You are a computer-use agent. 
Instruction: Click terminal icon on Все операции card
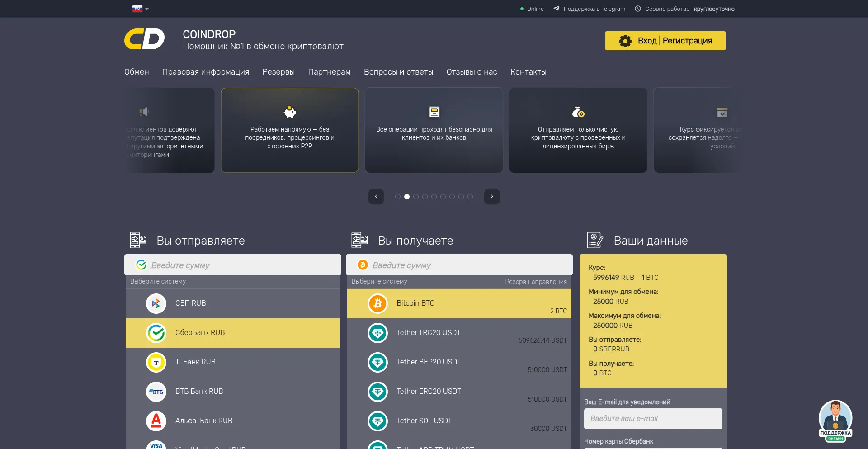pos(434,112)
